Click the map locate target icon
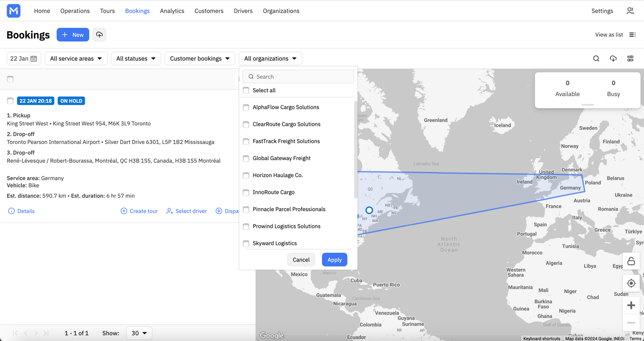This screenshot has width=644, height=341. tap(631, 284)
